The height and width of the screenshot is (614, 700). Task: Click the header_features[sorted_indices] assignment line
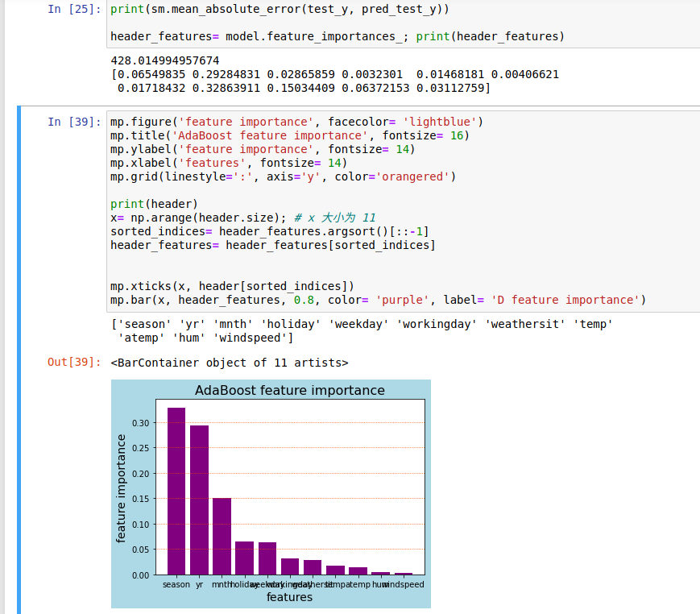tap(273, 245)
